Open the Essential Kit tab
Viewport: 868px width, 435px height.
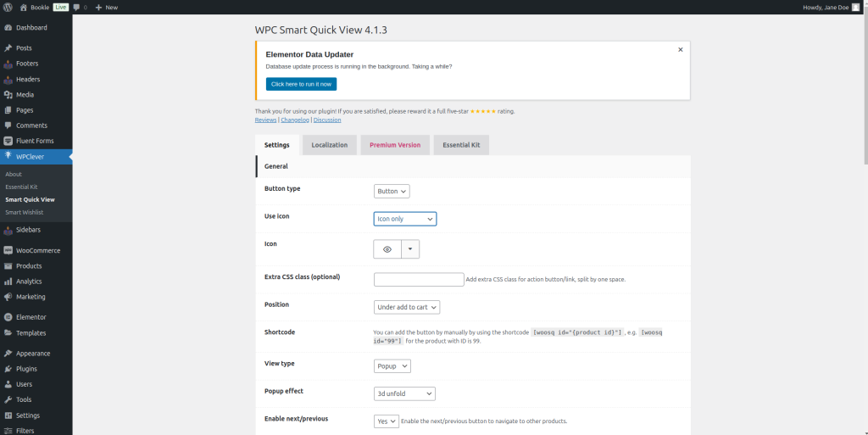click(x=461, y=145)
